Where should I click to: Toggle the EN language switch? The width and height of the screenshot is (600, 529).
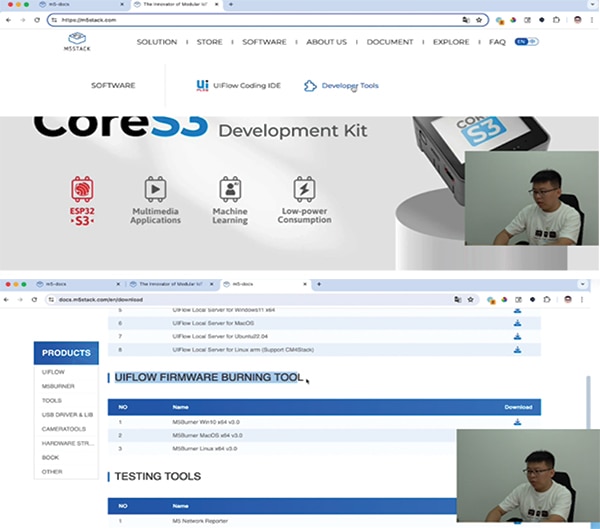pyautogui.click(x=527, y=42)
